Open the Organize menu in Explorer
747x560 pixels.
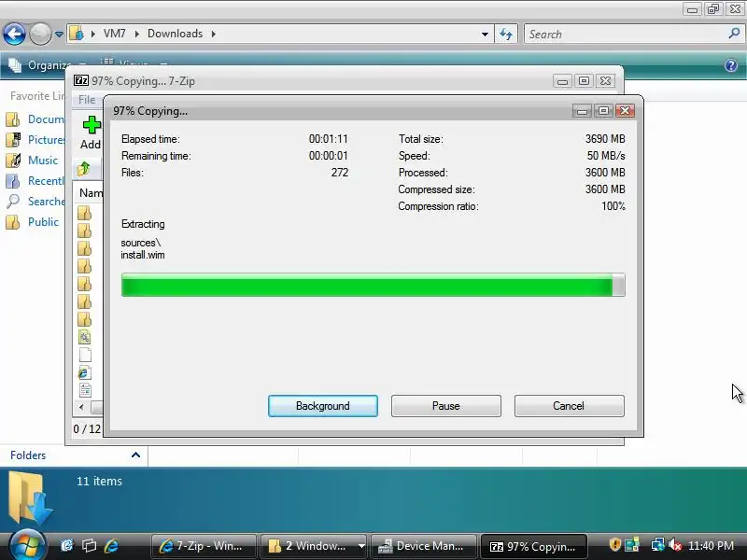(x=49, y=65)
